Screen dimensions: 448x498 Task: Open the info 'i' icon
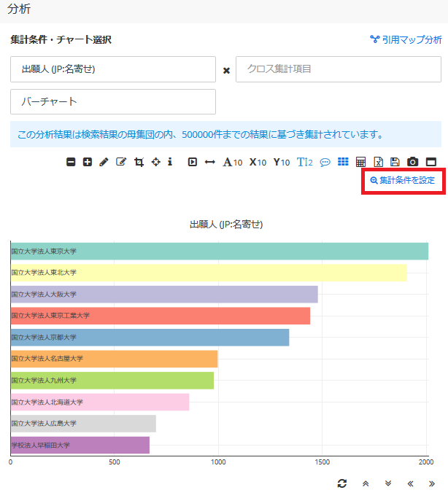coord(170,162)
